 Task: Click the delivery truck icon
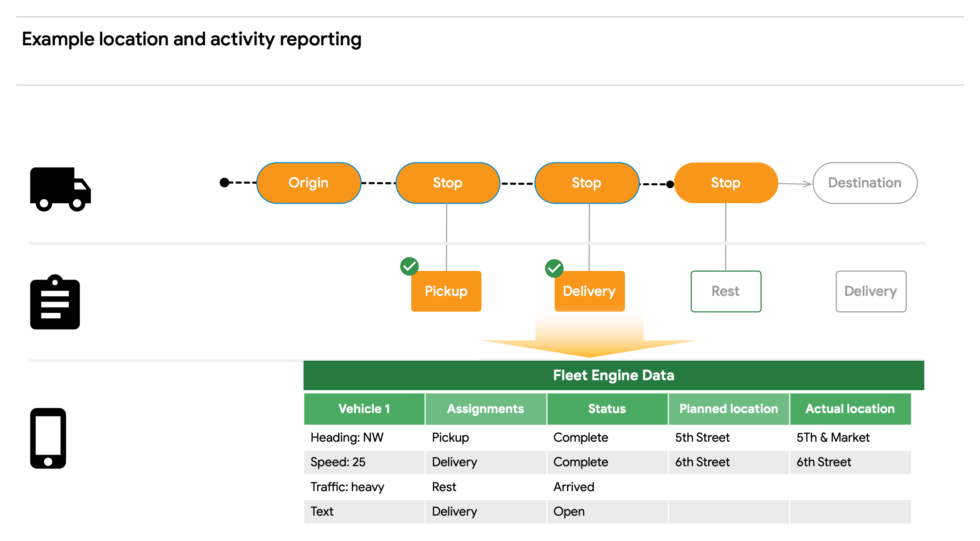60,189
